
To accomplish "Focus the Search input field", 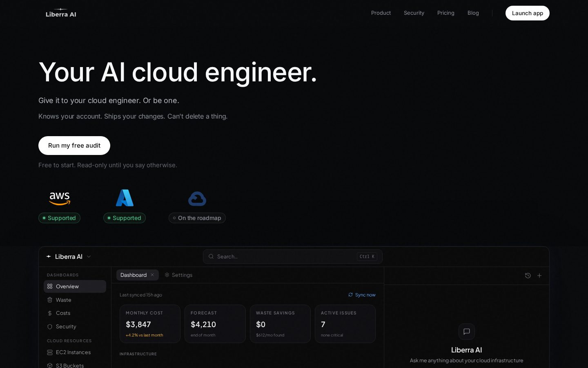I will click(x=293, y=256).
